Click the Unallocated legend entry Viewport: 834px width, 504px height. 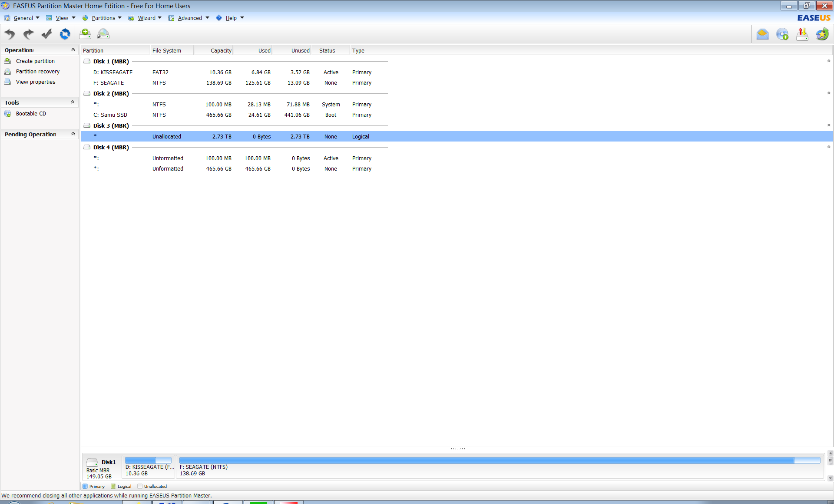coord(152,487)
